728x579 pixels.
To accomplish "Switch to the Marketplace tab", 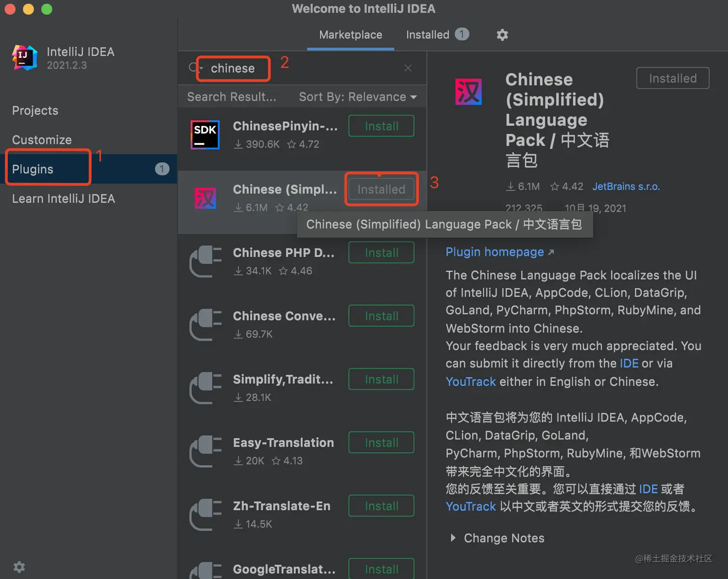I will [x=351, y=35].
